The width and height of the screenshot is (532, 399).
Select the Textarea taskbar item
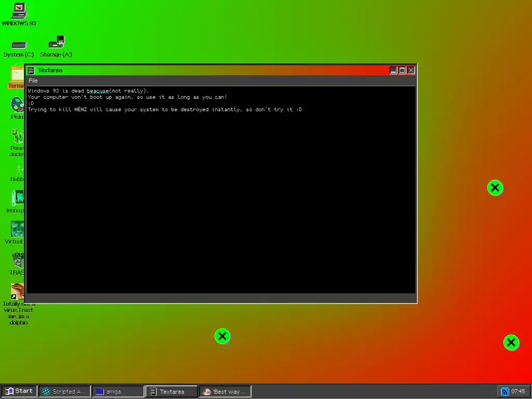pyautogui.click(x=171, y=392)
